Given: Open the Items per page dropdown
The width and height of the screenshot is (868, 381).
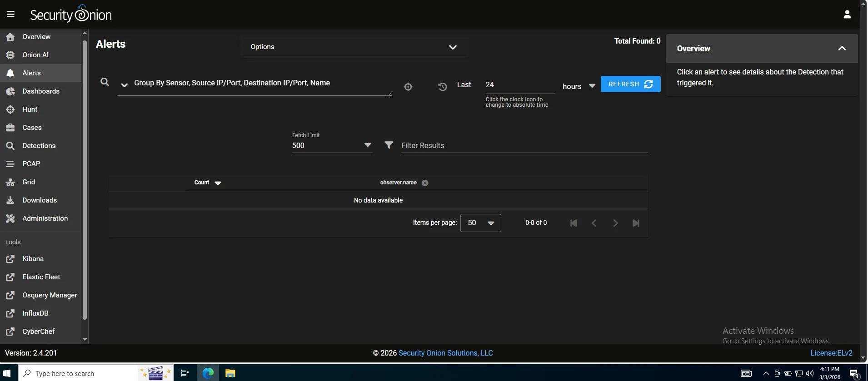Looking at the screenshot, I should coord(480,223).
